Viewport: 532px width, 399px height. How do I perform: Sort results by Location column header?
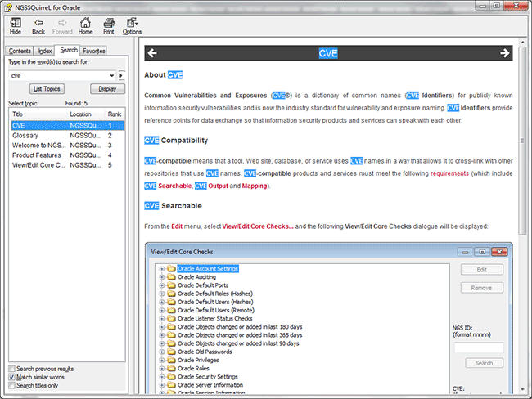(x=87, y=114)
